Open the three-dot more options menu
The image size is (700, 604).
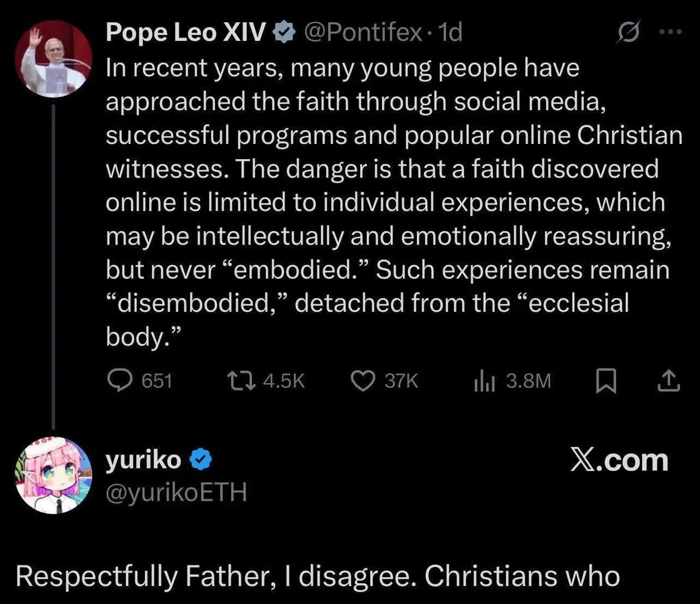[x=670, y=32]
